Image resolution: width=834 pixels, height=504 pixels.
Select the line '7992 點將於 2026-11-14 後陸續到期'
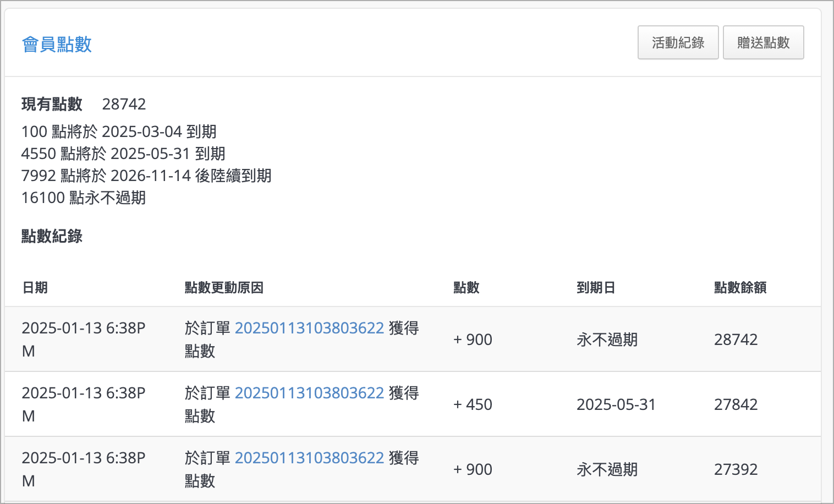tap(146, 176)
